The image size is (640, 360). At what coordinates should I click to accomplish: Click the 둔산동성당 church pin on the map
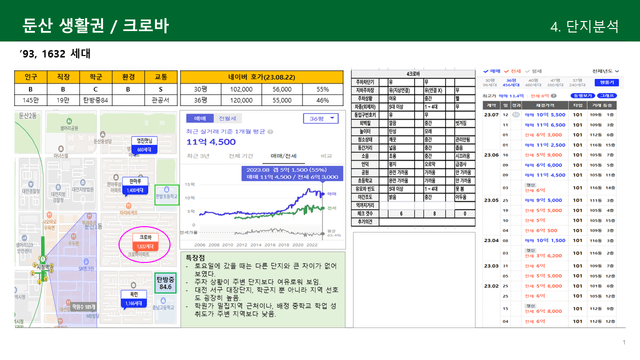pyautogui.click(x=102, y=134)
